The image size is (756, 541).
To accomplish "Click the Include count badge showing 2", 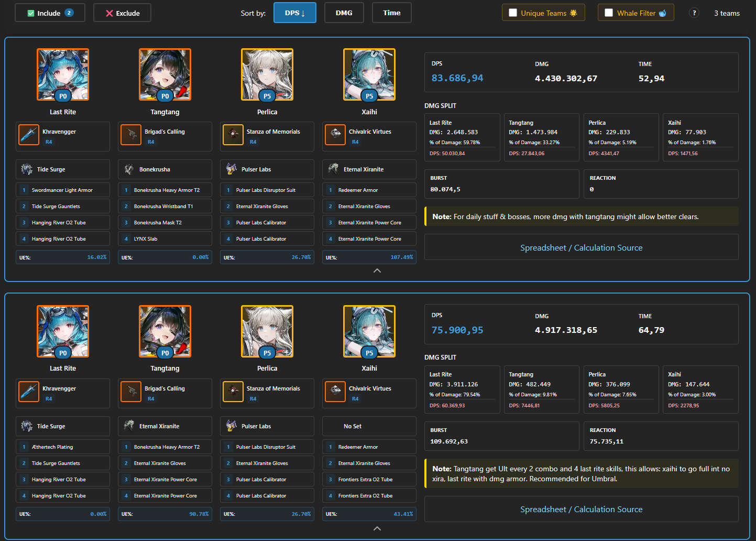I will [x=69, y=13].
